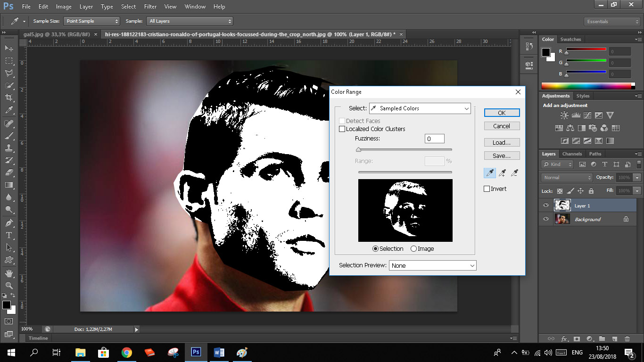Open the Filter menu

point(150,7)
